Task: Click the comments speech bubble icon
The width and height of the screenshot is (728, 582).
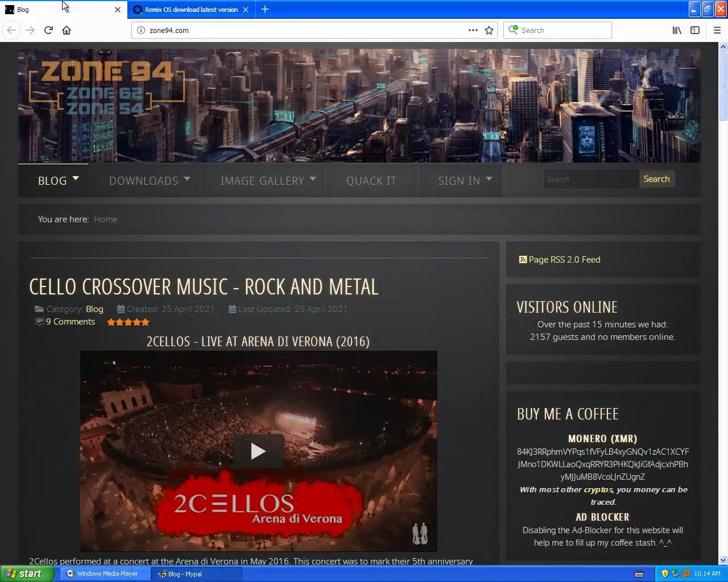Action: point(39,322)
